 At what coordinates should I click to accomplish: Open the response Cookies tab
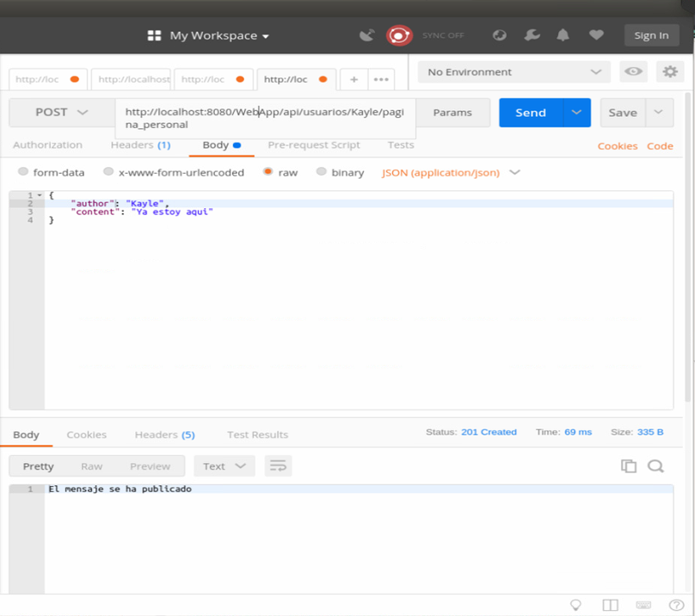tap(86, 434)
